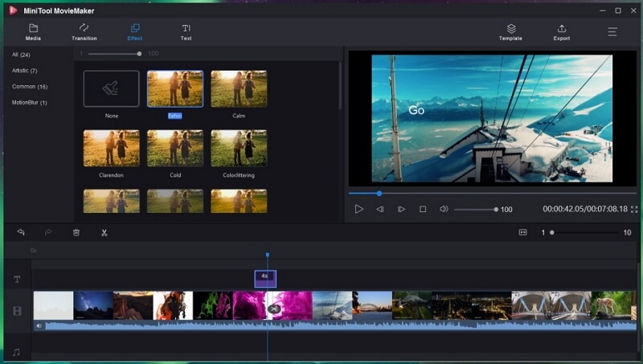Choose the None effect thumbnail
This screenshot has height=364, width=643.
pos(112,88)
